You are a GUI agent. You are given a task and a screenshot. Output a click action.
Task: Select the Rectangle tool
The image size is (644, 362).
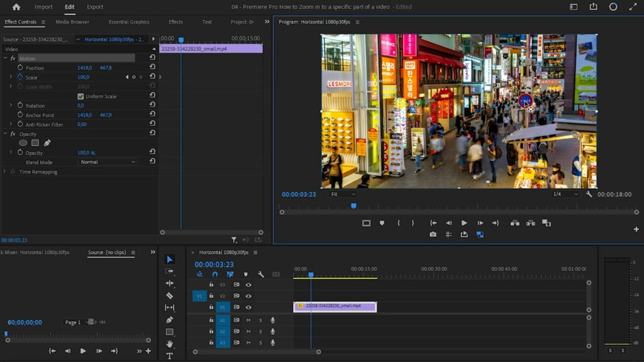(x=170, y=332)
